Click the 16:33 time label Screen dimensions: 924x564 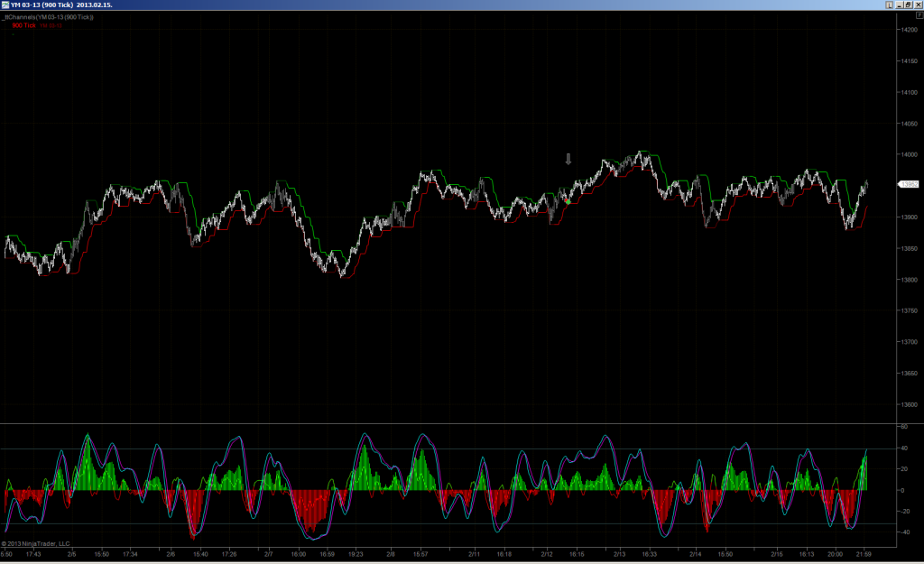point(650,554)
